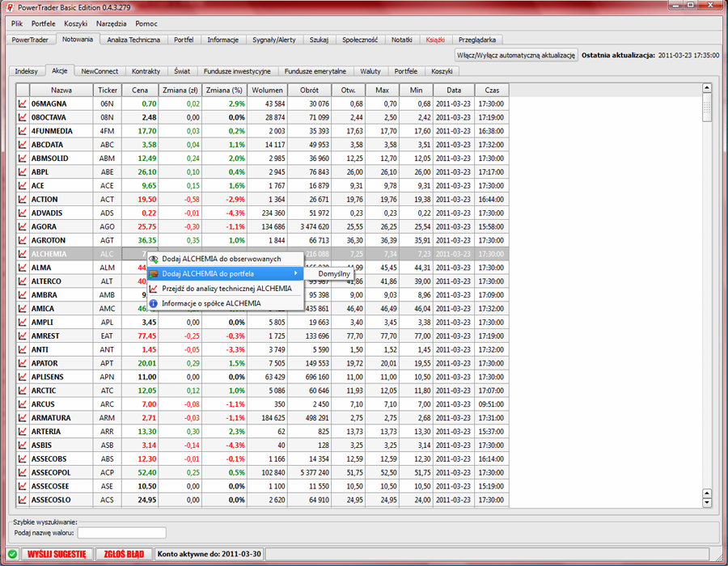Open chart icon for ASBIS row
The height and width of the screenshot is (566, 728).
pos(23,446)
